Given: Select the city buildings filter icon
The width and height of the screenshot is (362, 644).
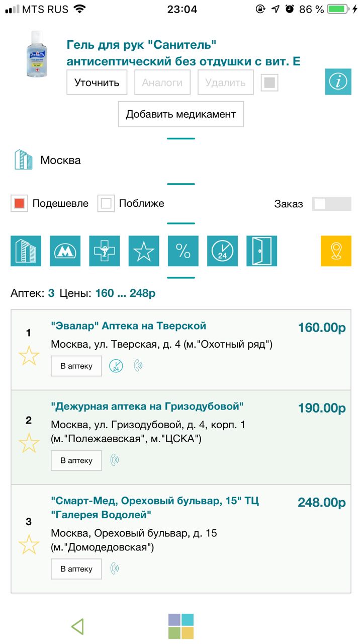Looking at the screenshot, I should click(x=26, y=251).
